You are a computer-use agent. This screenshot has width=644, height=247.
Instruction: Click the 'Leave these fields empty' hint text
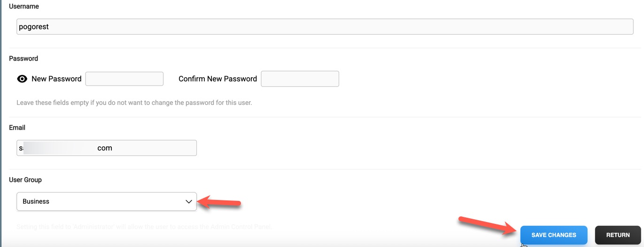[134, 102]
